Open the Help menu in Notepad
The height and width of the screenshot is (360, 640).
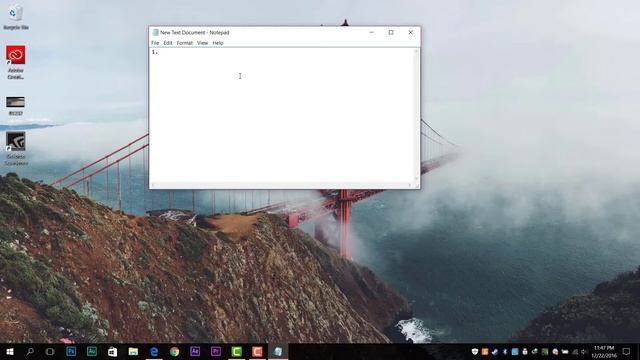pyautogui.click(x=218, y=43)
